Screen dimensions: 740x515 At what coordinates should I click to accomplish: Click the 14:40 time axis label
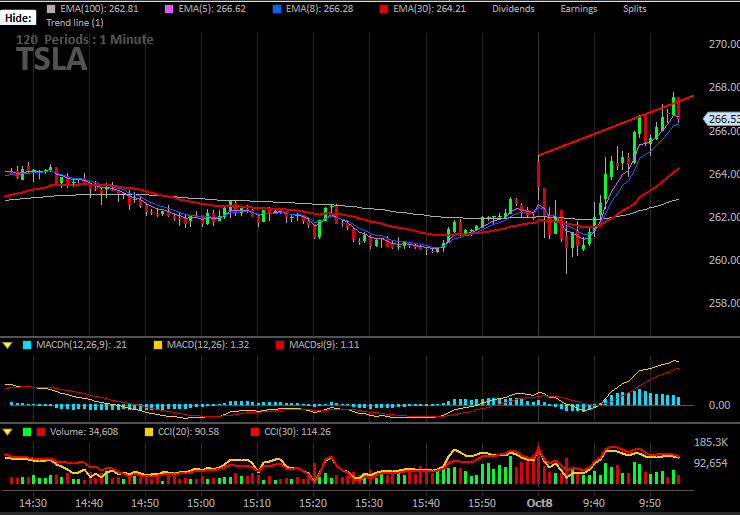pyautogui.click(x=89, y=503)
